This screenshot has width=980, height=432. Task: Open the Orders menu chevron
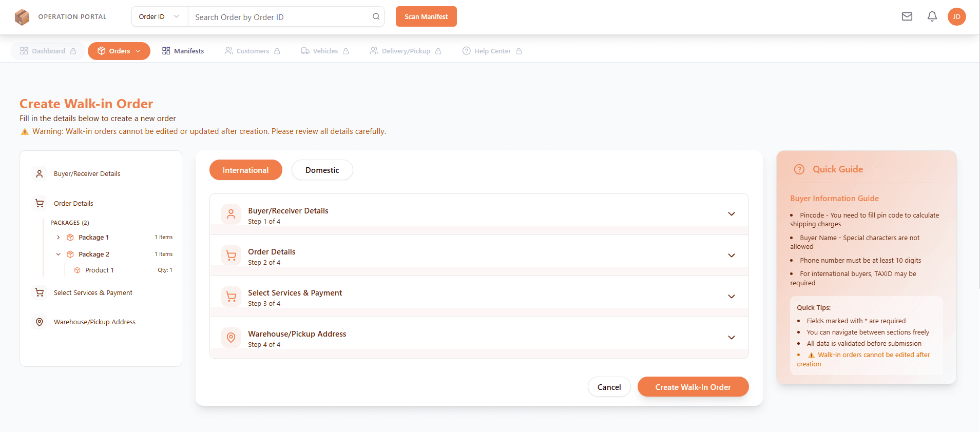pos(138,51)
